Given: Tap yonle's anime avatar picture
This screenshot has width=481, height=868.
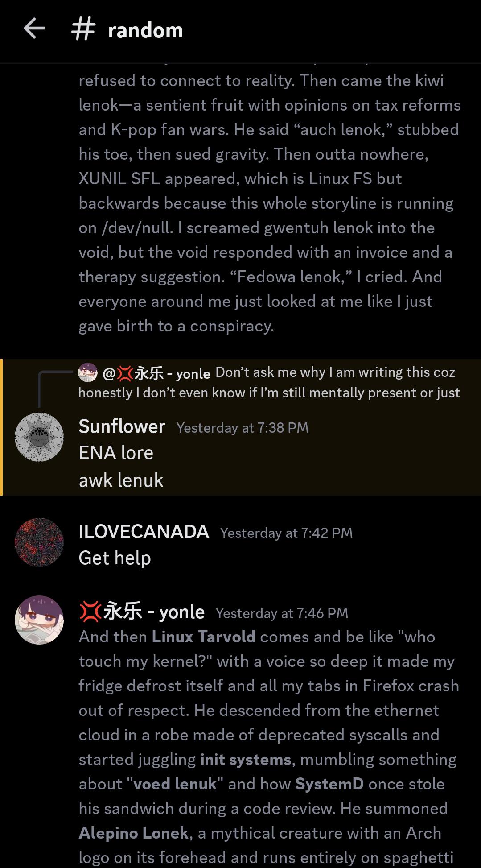Looking at the screenshot, I should coord(39,620).
